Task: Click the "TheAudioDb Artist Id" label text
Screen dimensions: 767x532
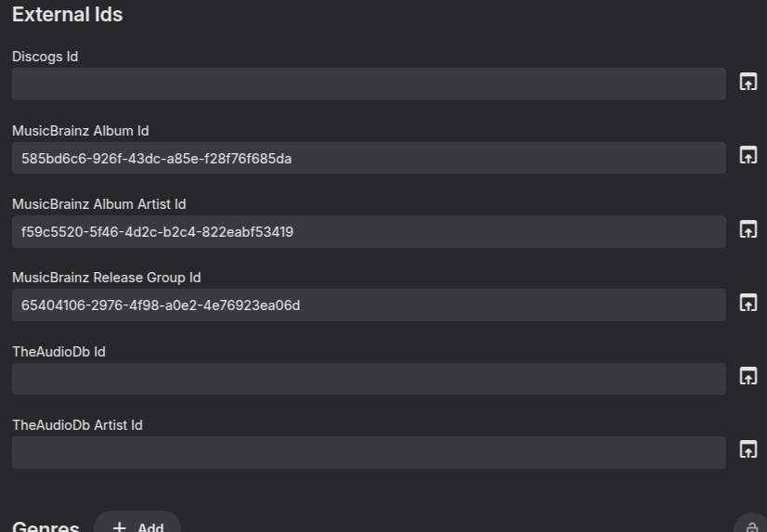Action: pyautogui.click(x=77, y=425)
